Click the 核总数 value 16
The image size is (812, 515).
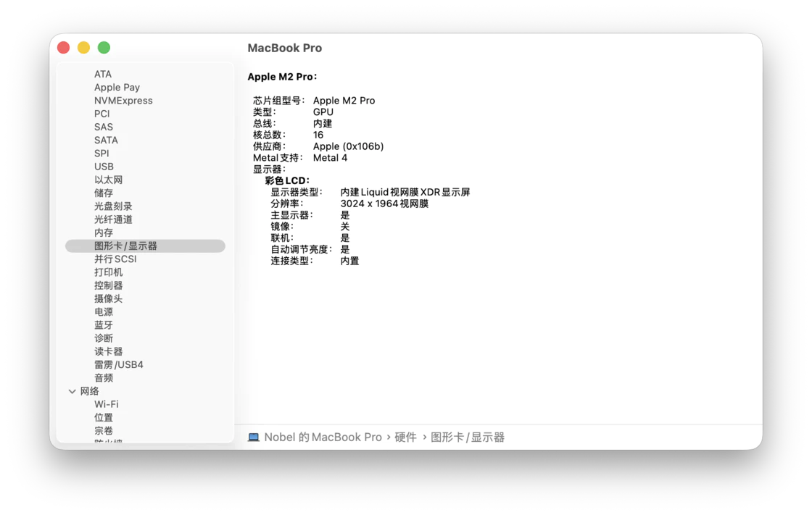click(x=318, y=135)
